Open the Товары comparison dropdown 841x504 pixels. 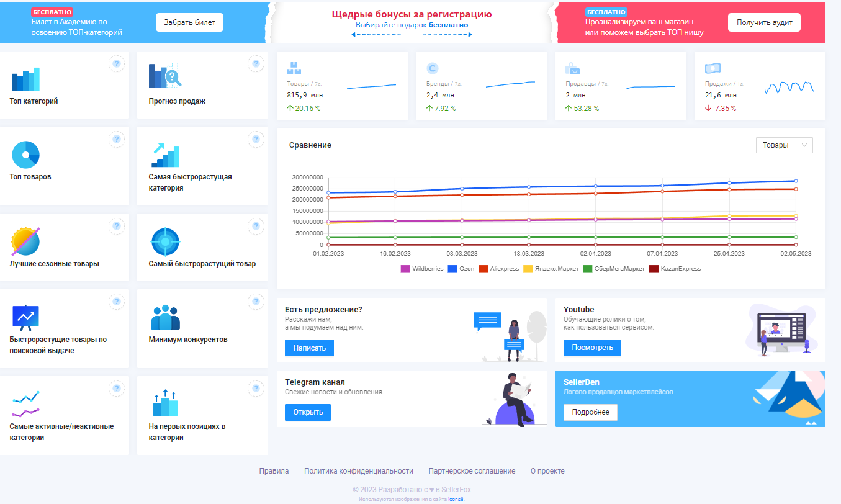click(784, 145)
